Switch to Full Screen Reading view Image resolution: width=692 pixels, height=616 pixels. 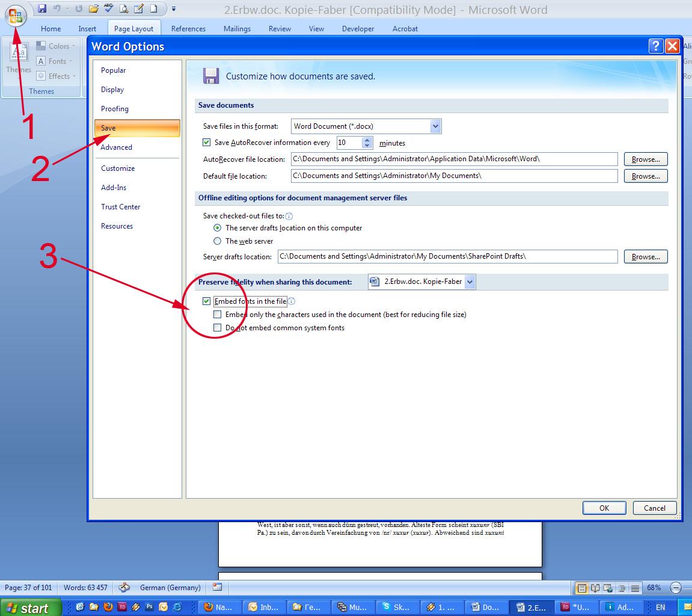click(595, 588)
